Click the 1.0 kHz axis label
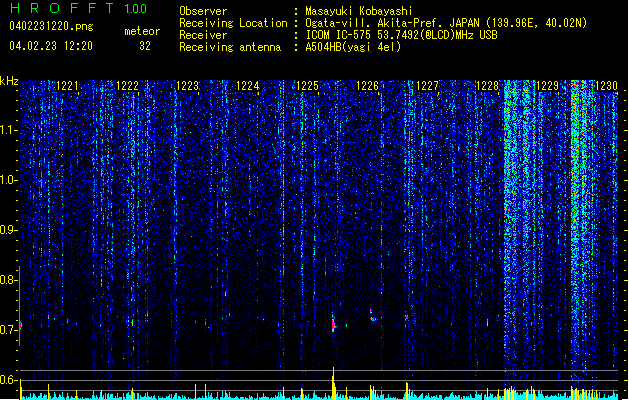 9,180
